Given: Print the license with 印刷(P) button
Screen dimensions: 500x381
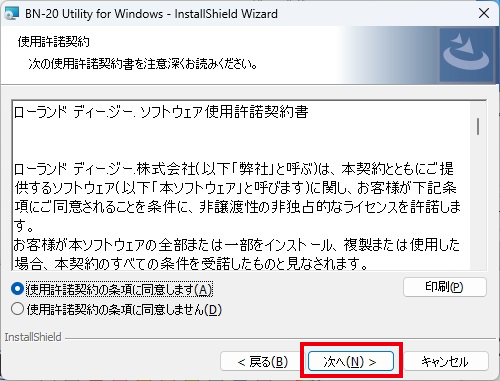Looking at the screenshot, I should coord(445,287).
